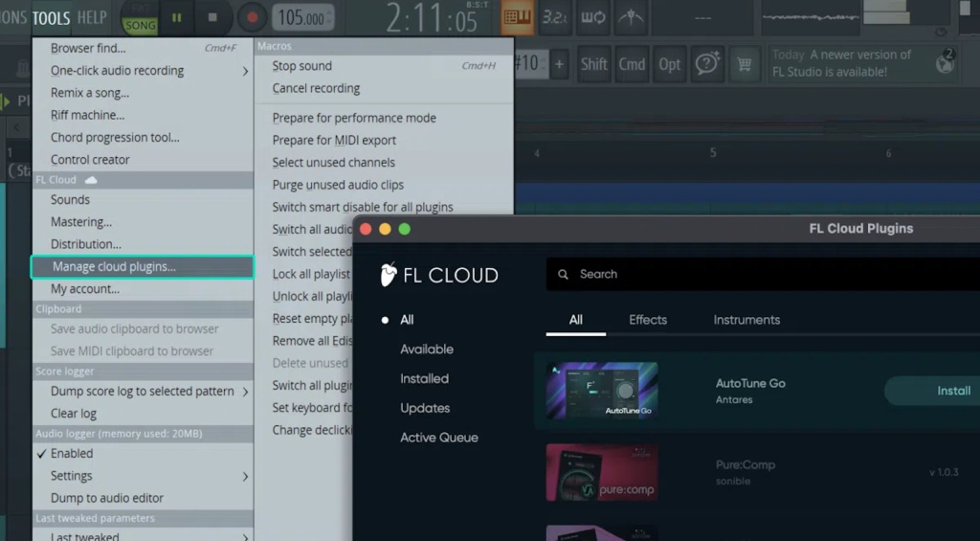Switch to the All plugins tab
The width and height of the screenshot is (980, 541).
(x=575, y=320)
